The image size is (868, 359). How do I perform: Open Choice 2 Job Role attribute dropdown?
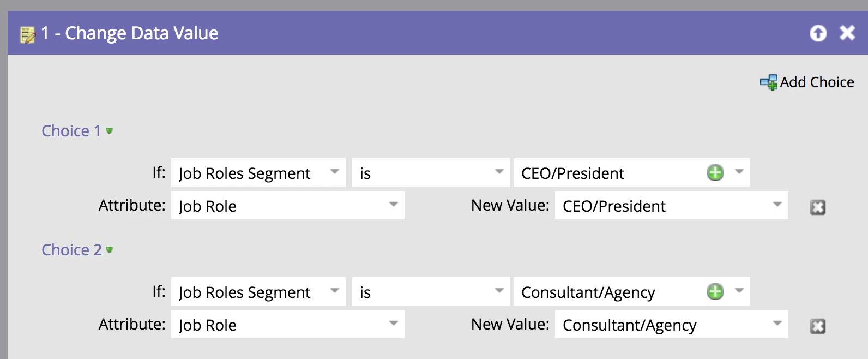[x=393, y=324]
